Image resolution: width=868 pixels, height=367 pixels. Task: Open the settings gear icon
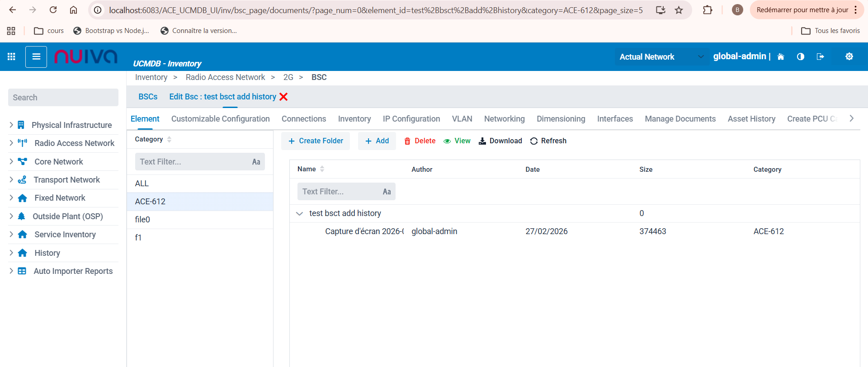pos(849,56)
